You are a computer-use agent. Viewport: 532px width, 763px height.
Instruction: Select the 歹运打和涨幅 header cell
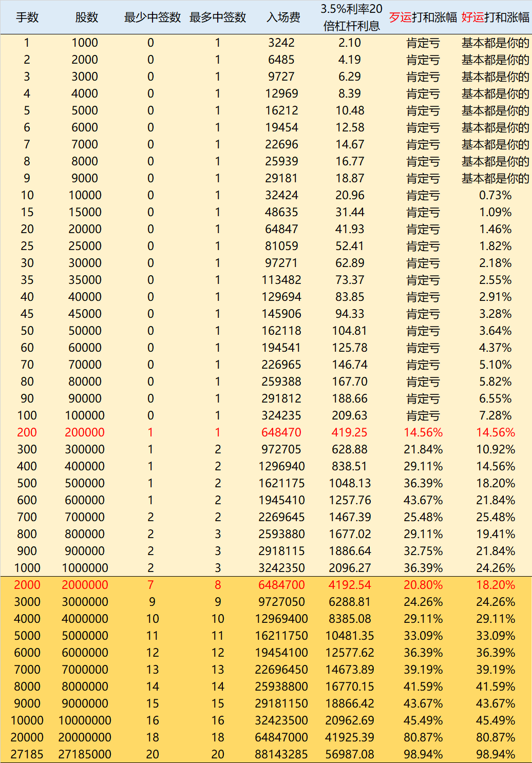423,17
